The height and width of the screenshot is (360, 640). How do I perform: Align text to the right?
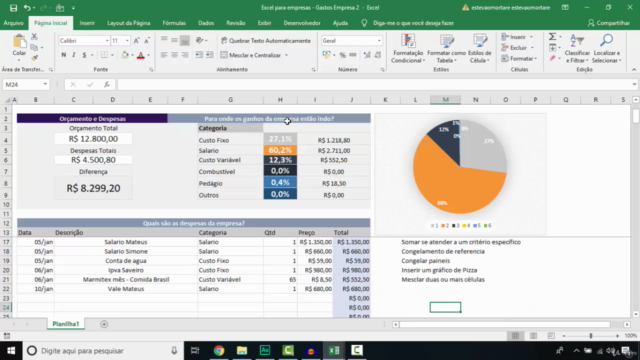(x=185, y=55)
